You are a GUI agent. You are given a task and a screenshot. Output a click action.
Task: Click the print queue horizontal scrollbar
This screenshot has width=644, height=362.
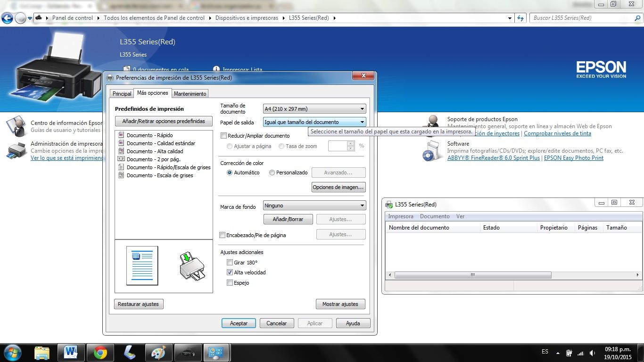pos(473,275)
